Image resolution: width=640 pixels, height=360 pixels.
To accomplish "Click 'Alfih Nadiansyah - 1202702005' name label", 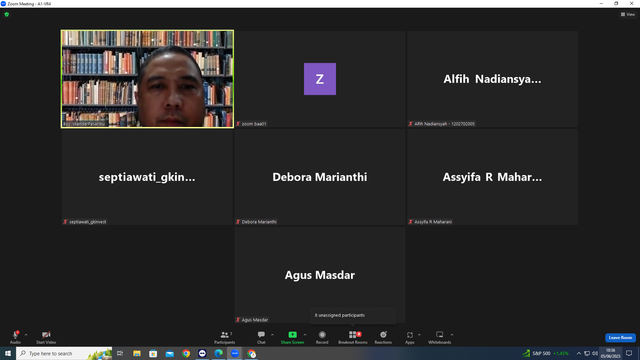I will click(x=444, y=124).
